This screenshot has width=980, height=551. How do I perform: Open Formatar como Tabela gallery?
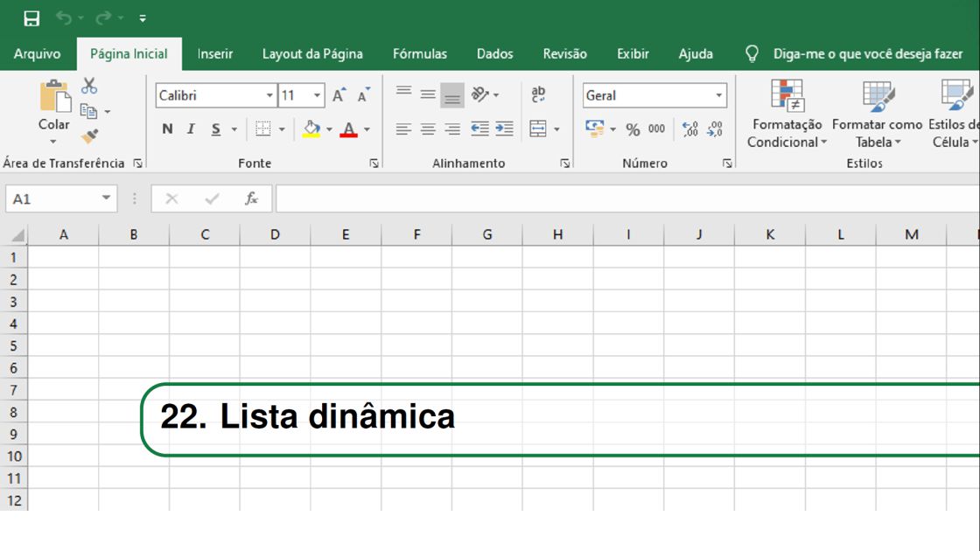pos(877,114)
